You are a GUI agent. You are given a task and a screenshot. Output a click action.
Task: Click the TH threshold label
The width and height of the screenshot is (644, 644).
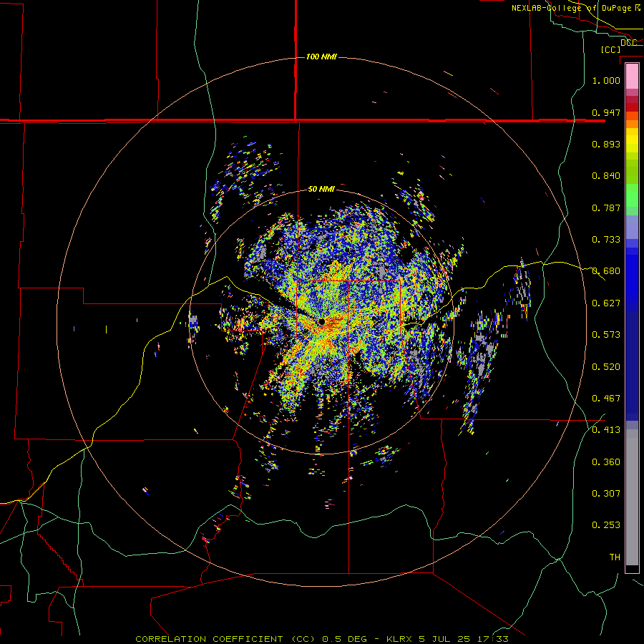(615, 557)
